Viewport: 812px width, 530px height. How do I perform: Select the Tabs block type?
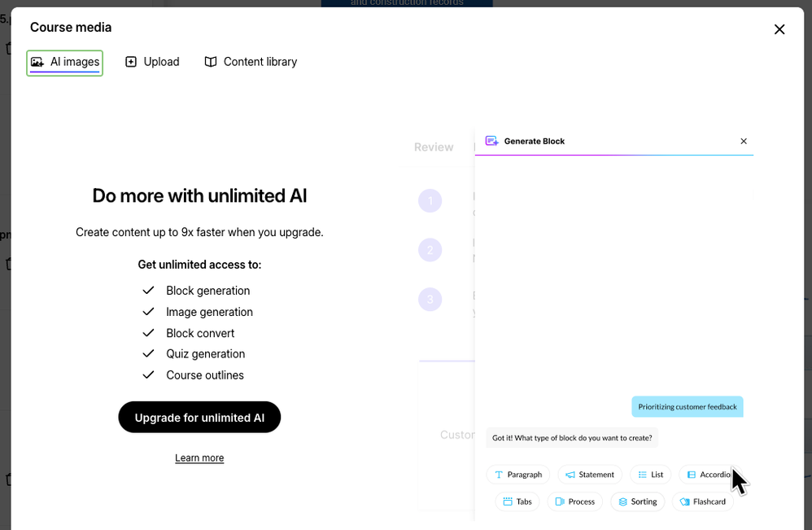(x=517, y=502)
